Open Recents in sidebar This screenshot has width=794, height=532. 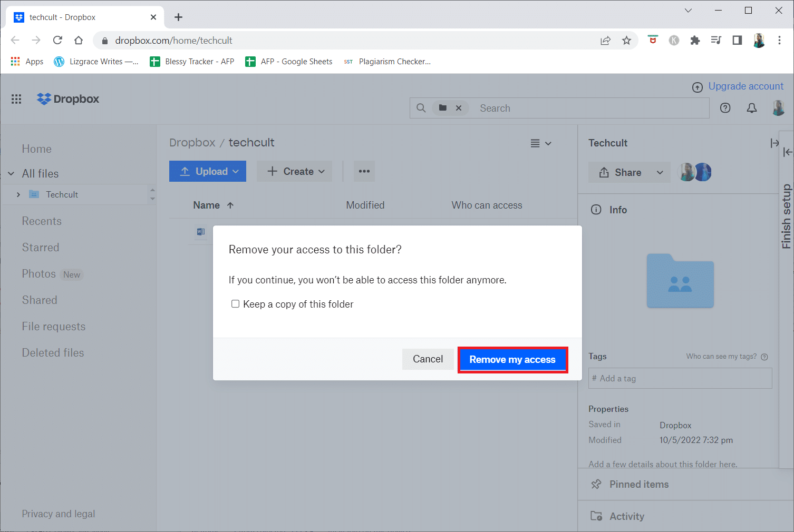pos(42,221)
